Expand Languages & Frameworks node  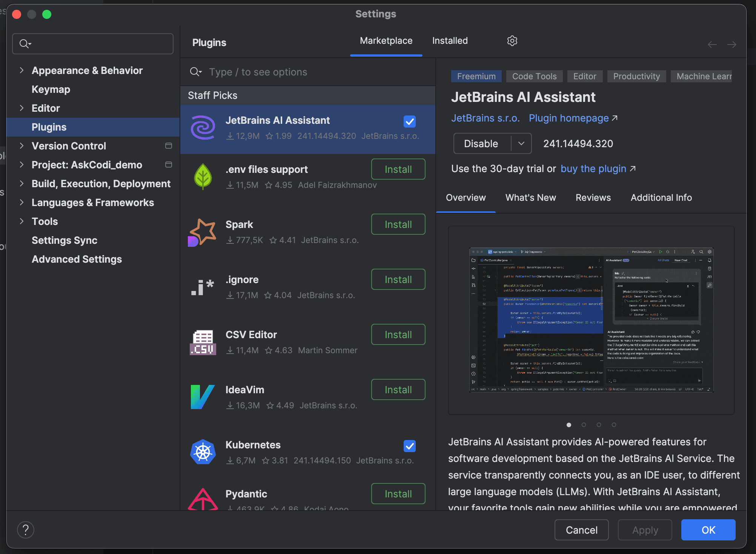coord(22,202)
